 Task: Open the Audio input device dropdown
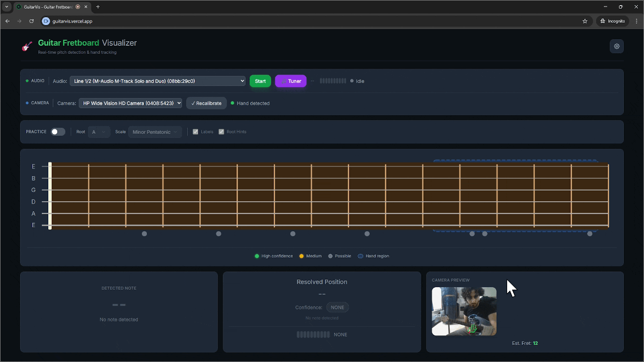point(157,80)
